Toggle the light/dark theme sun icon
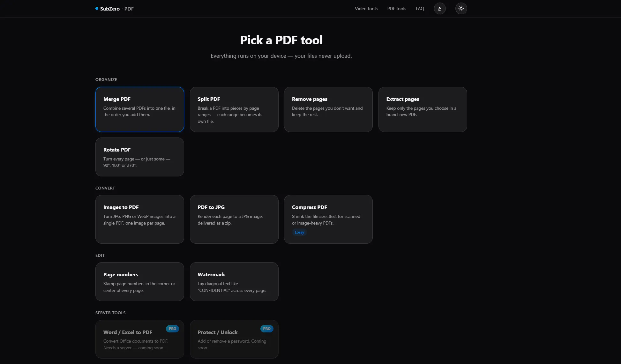The width and height of the screenshot is (621, 364). [x=461, y=9]
